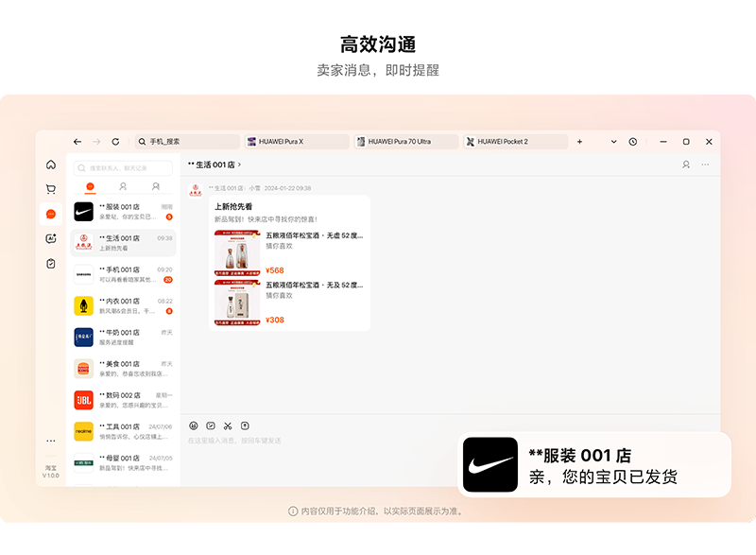
Task: Expand the 生活001店 header chevron
Action: tap(239, 163)
